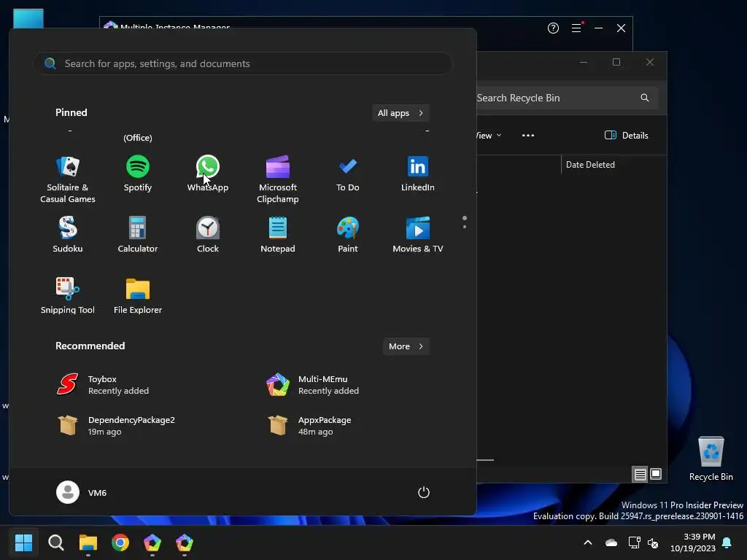Expand View dropdown in Recycle Bin window
747x560 pixels.
point(489,135)
